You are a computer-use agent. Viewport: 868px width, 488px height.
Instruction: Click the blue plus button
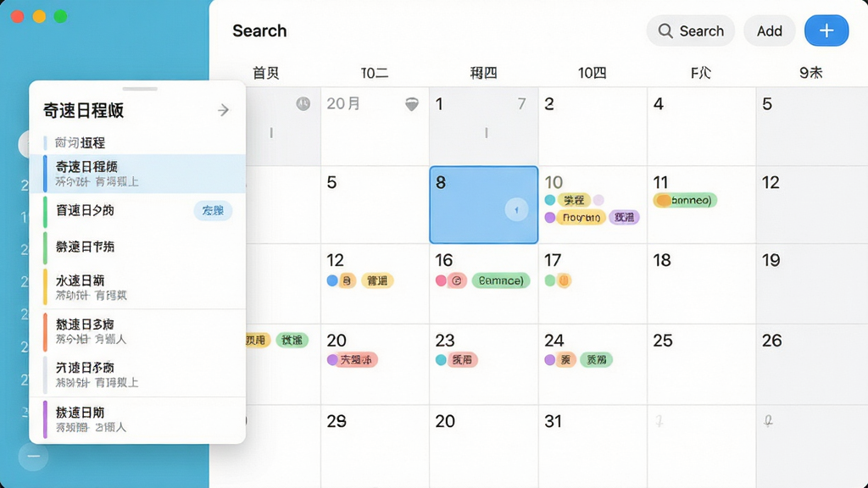pyautogui.click(x=826, y=30)
